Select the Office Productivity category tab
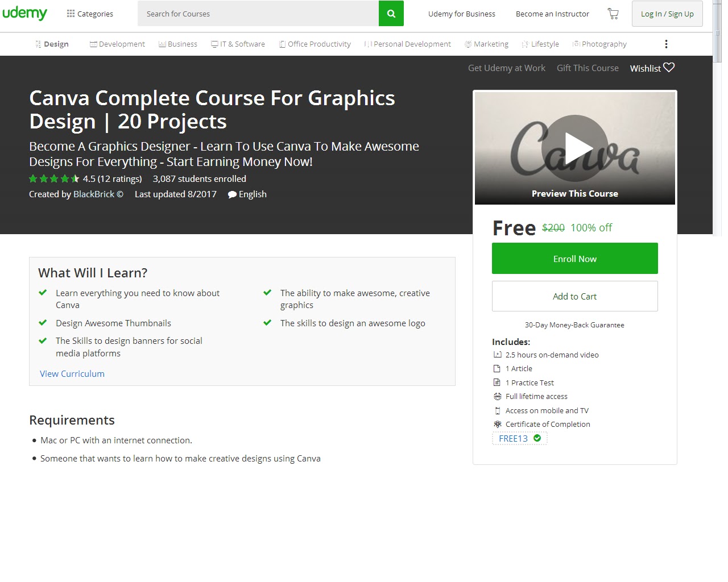The image size is (728, 582). tap(315, 44)
